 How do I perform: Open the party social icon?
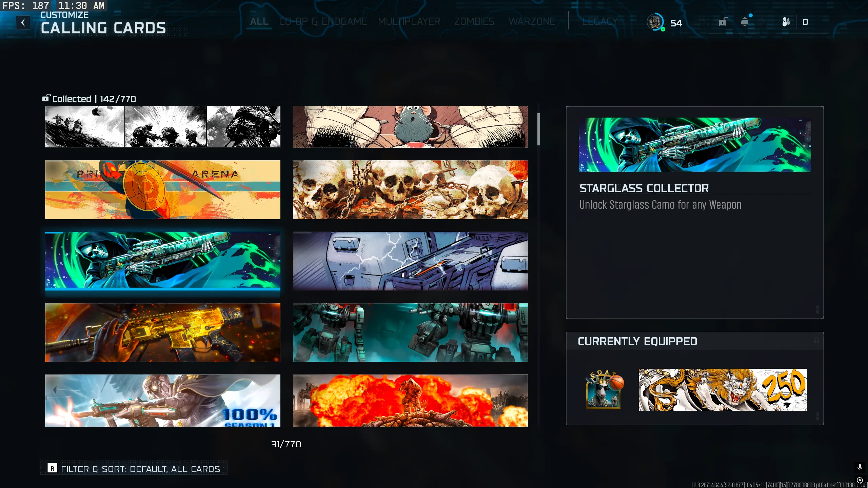pyautogui.click(x=786, y=22)
